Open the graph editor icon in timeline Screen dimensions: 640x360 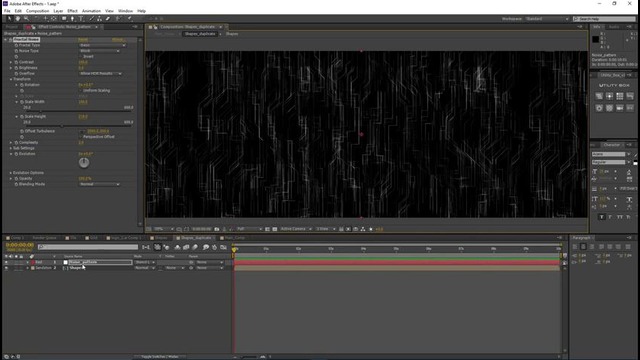coord(223,247)
